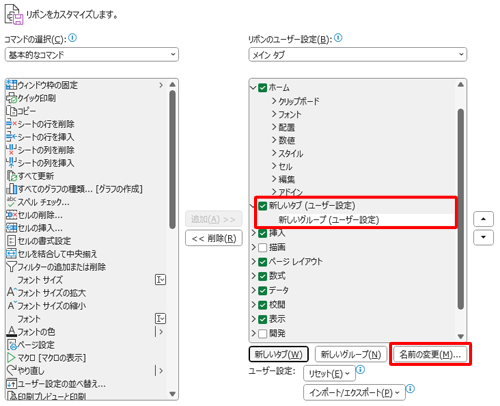Open the メイン タブ dropdown
This screenshot has height=406, width=500.
pyautogui.click(x=358, y=55)
